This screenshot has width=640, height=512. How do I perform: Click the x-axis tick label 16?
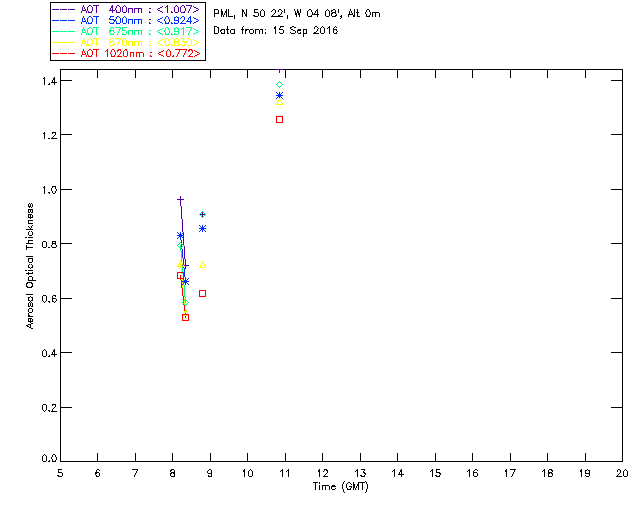473,473
